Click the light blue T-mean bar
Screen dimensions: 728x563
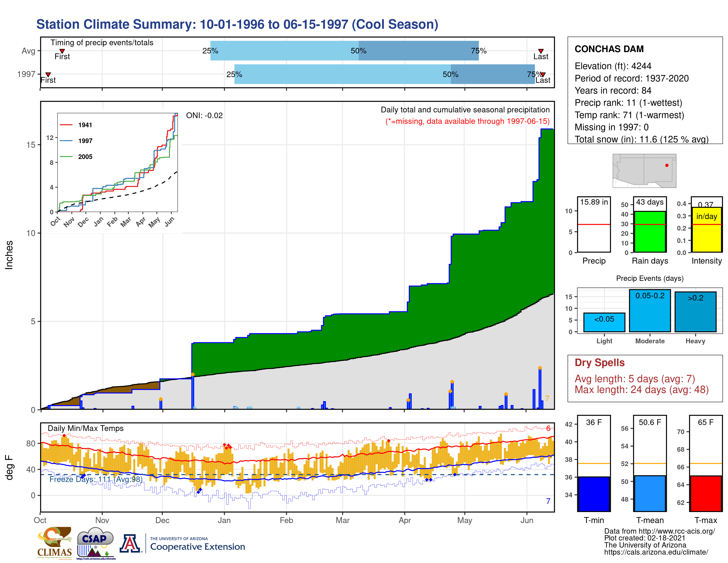[x=650, y=493]
